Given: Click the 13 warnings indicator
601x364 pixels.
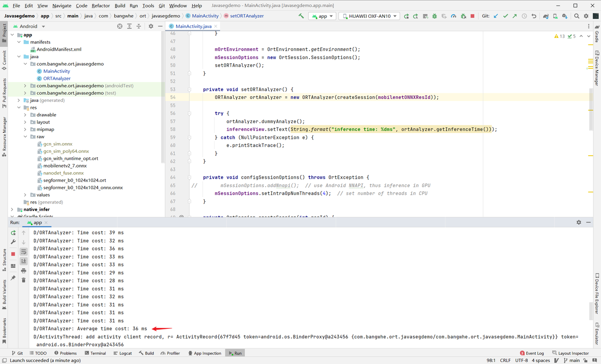Looking at the screenshot, I should pos(560,36).
